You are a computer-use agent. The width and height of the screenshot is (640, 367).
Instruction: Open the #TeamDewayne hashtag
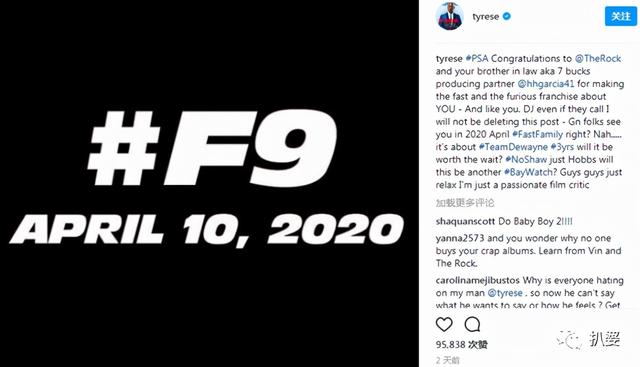pyautogui.click(x=513, y=147)
